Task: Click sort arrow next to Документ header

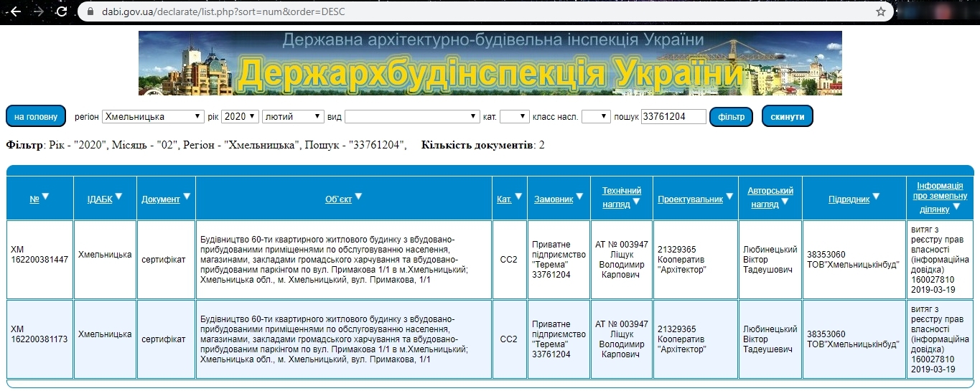Action: [x=187, y=197]
